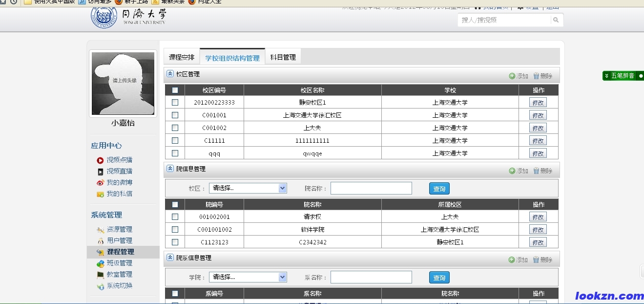The image size is (644, 304).
Task: Click the 添加 icon in 校区管理 header
Action: click(x=512, y=76)
